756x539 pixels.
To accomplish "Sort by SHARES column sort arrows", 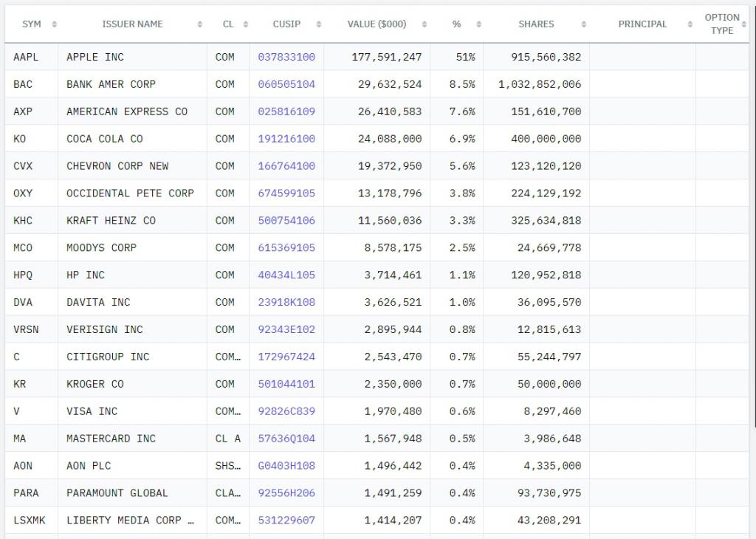I will 584,24.
